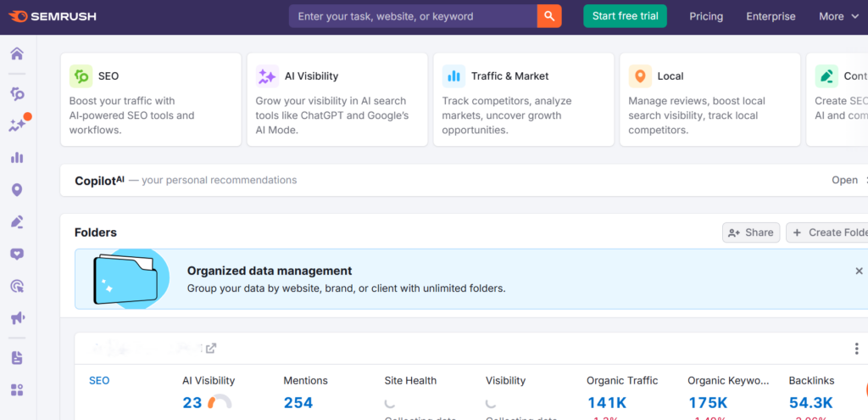Open project domain external link icon
Screen dimensions: 868x420
(211, 349)
